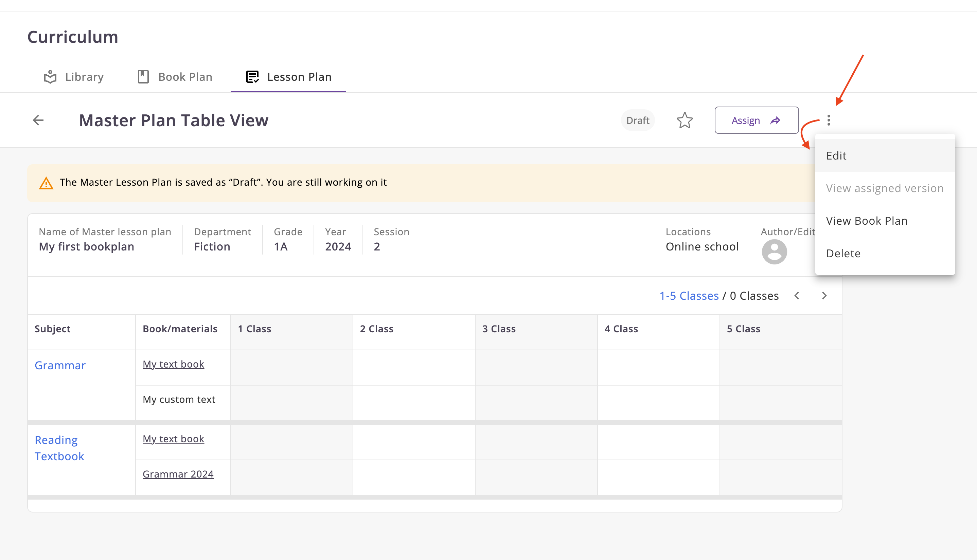
Task: Click the author avatar icon
Action: [774, 251]
